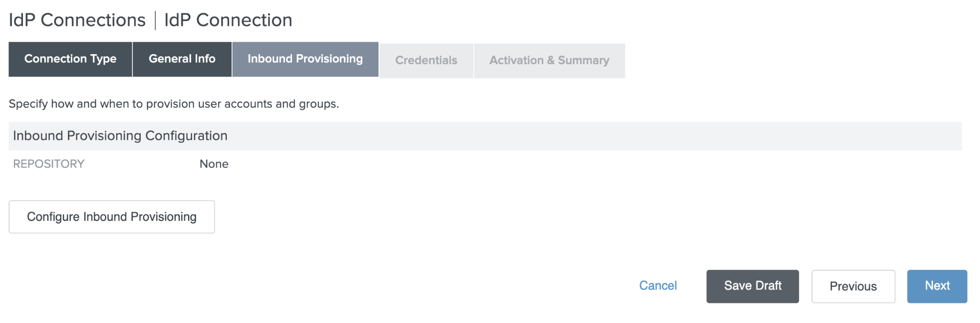
Task: Click the vertical divider between page titles
Action: [x=155, y=21]
